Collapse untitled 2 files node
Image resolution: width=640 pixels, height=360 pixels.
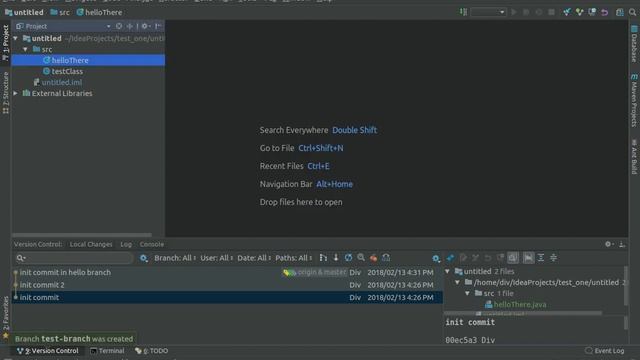pos(447,271)
